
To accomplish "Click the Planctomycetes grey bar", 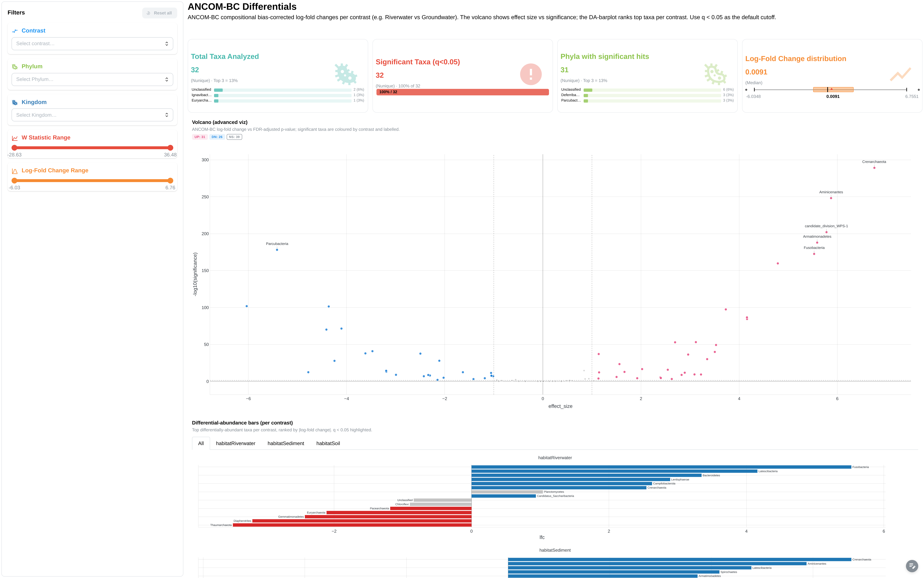I will 507,492.
